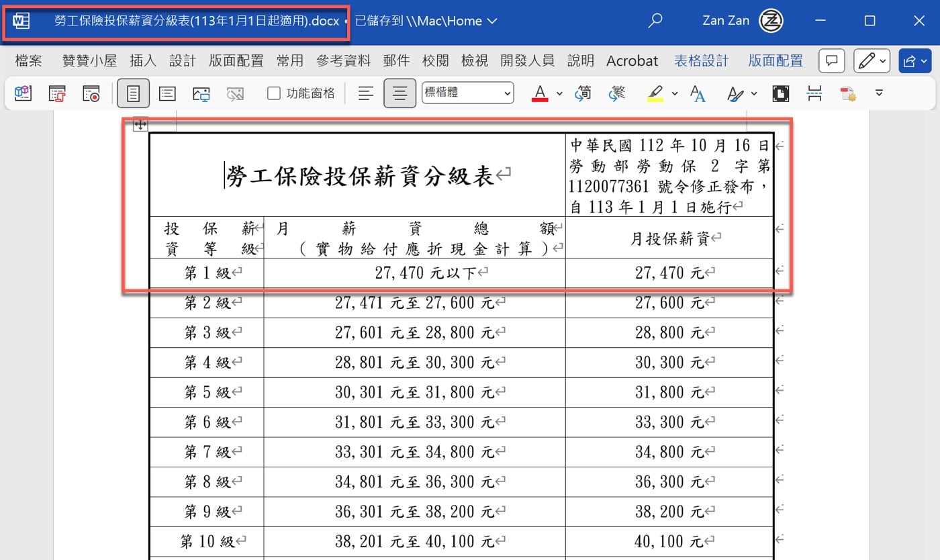Open the comments speech bubble button
940x560 pixels.
point(831,61)
